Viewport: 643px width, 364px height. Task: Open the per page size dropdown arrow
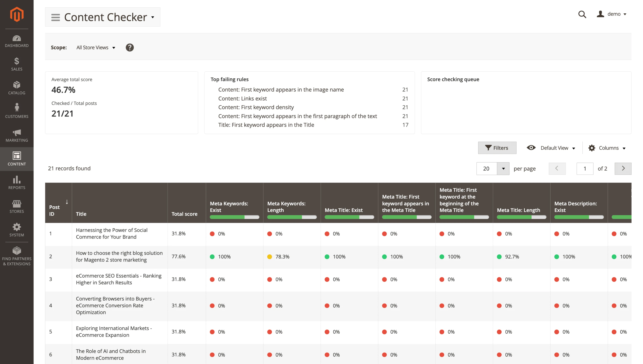tap(503, 169)
